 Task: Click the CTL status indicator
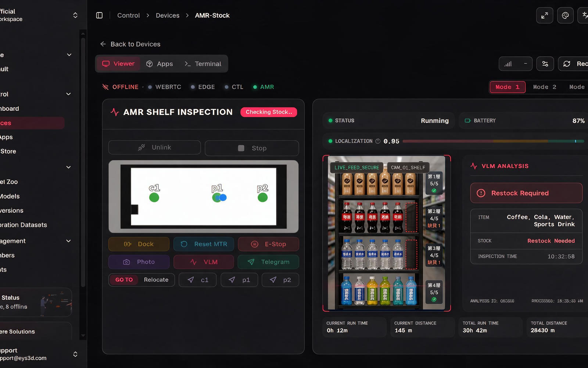234,87
